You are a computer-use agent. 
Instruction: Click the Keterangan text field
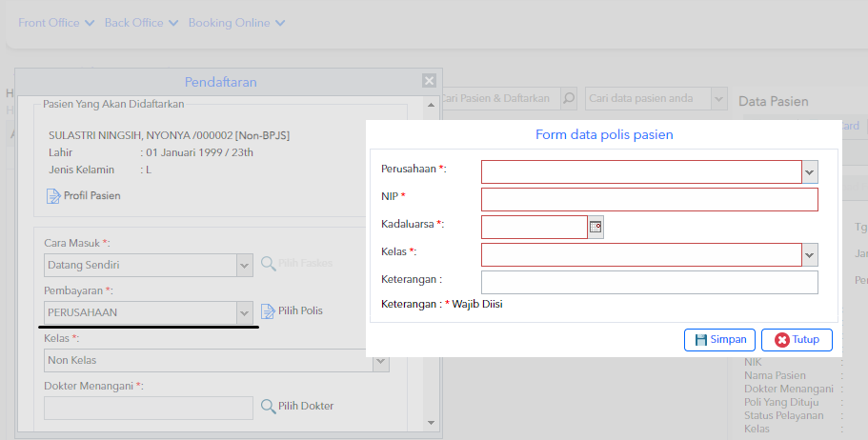(649, 282)
